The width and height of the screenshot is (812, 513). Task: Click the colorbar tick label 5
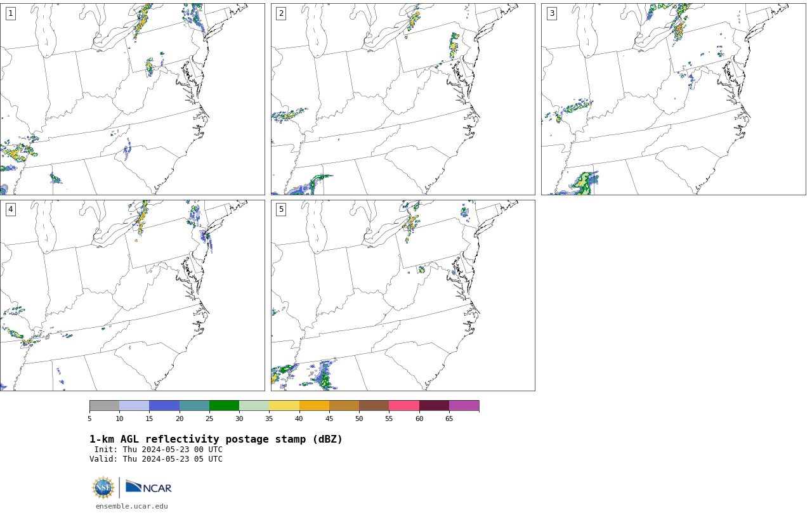pos(89,419)
